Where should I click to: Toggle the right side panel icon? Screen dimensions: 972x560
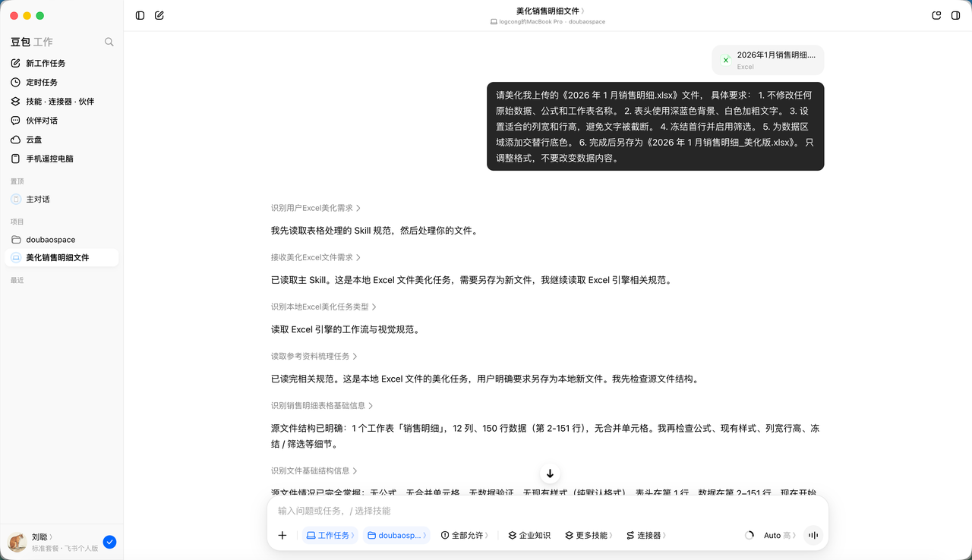click(x=956, y=15)
